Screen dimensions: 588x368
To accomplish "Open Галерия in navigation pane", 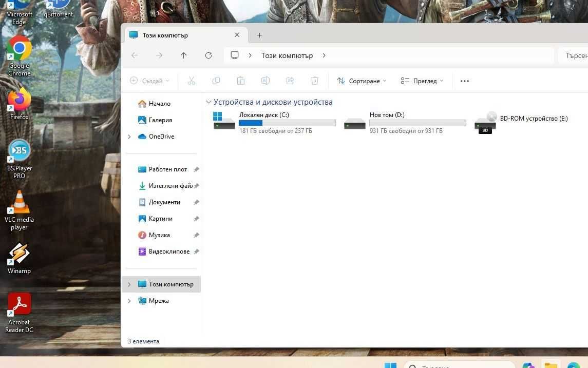I will click(x=161, y=120).
